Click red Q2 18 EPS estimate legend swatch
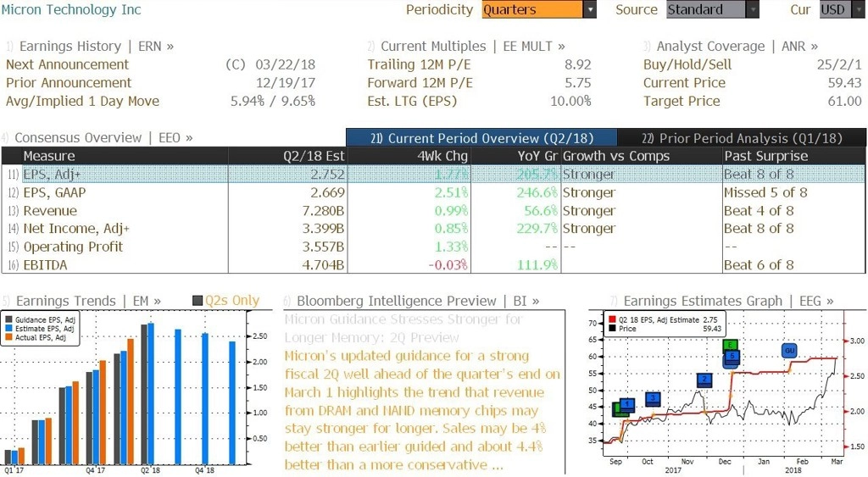The image size is (868, 477). tap(612, 319)
